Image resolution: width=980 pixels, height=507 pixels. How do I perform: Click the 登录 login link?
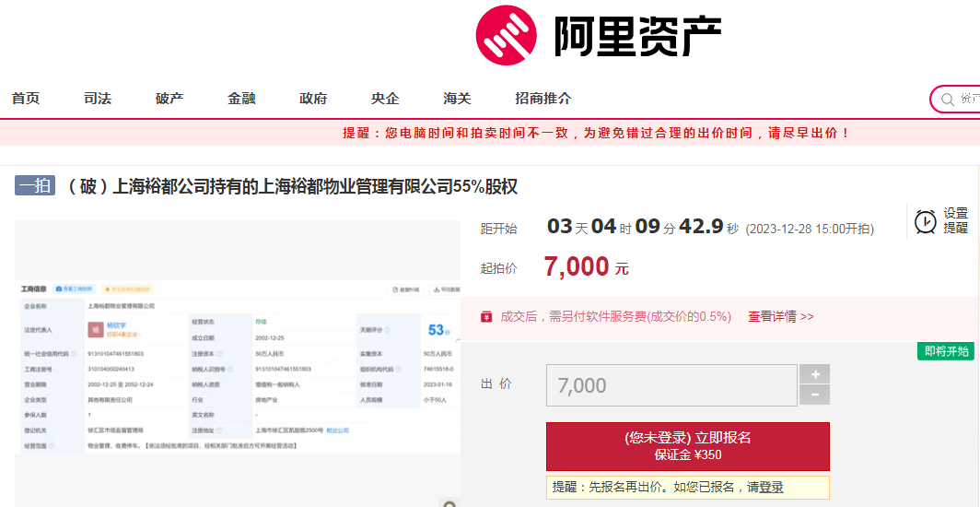[x=771, y=487]
